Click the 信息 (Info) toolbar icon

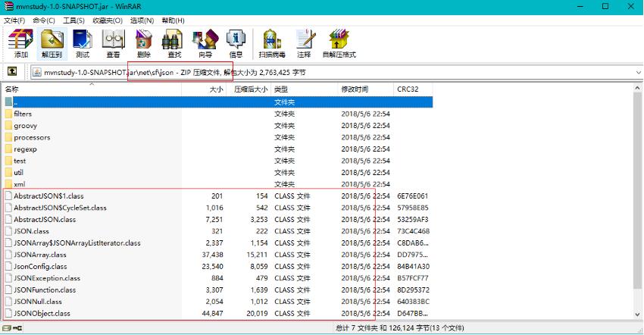236,43
